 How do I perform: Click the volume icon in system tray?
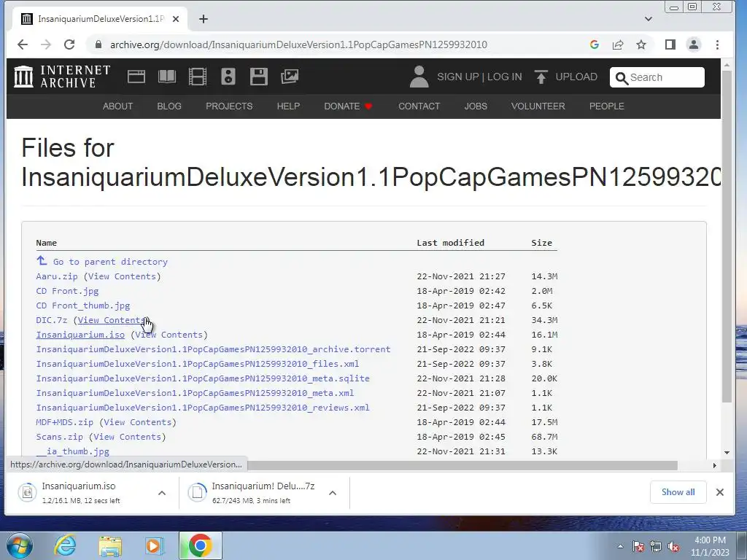click(673, 547)
